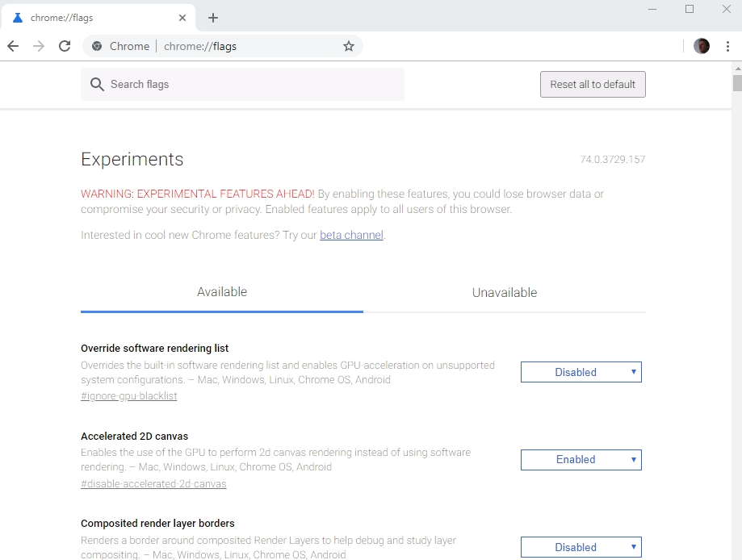Reload the chrome://flags page
This screenshot has height=560, width=742.
point(65,46)
